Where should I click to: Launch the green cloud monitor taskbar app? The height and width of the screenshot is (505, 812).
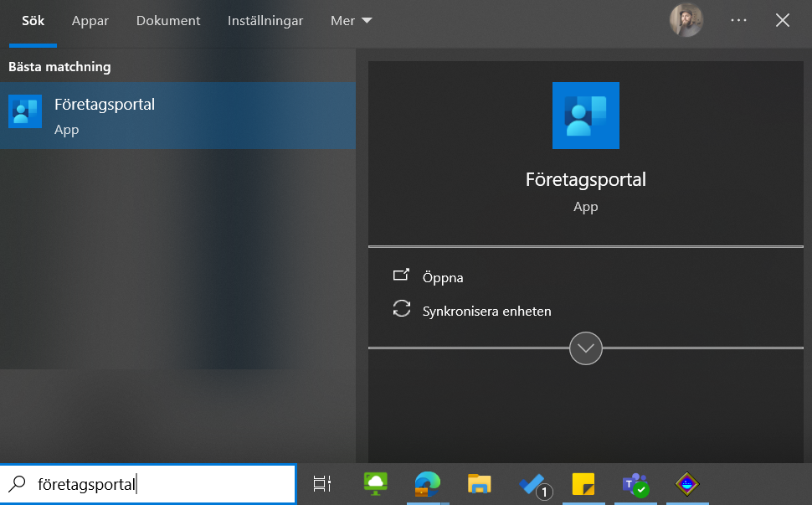click(x=376, y=484)
